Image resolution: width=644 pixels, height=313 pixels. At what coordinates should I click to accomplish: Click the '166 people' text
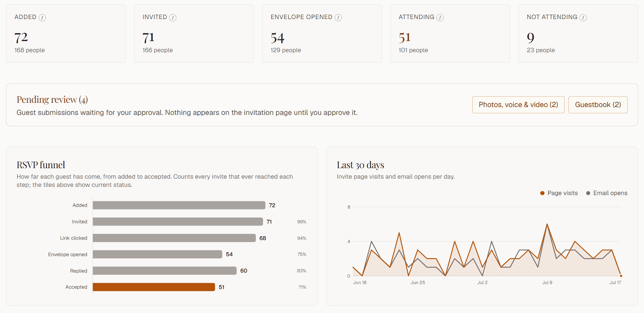[x=158, y=50]
